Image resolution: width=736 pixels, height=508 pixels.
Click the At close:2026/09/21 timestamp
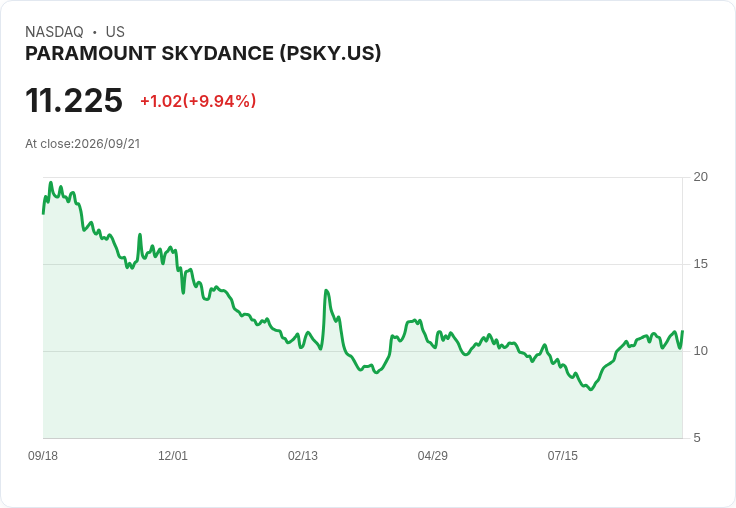[x=83, y=144]
